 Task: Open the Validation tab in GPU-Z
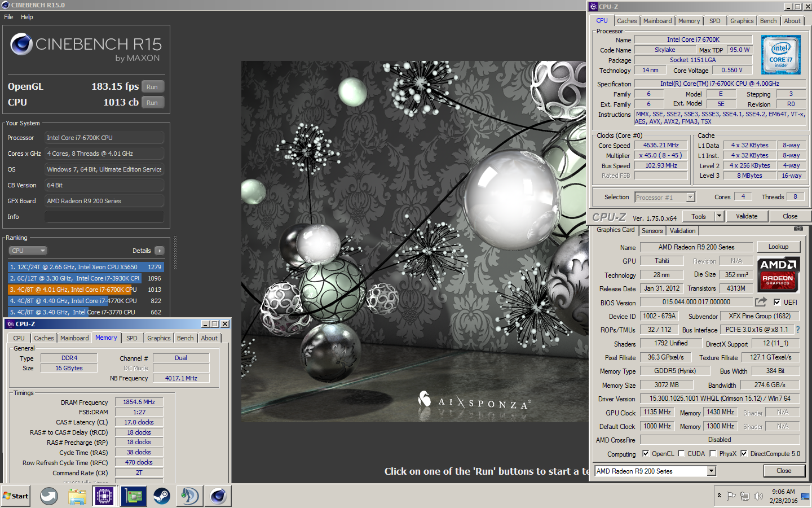point(682,231)
